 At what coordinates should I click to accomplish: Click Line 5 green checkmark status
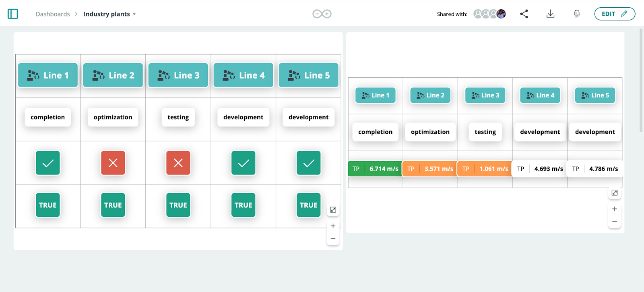309,163
